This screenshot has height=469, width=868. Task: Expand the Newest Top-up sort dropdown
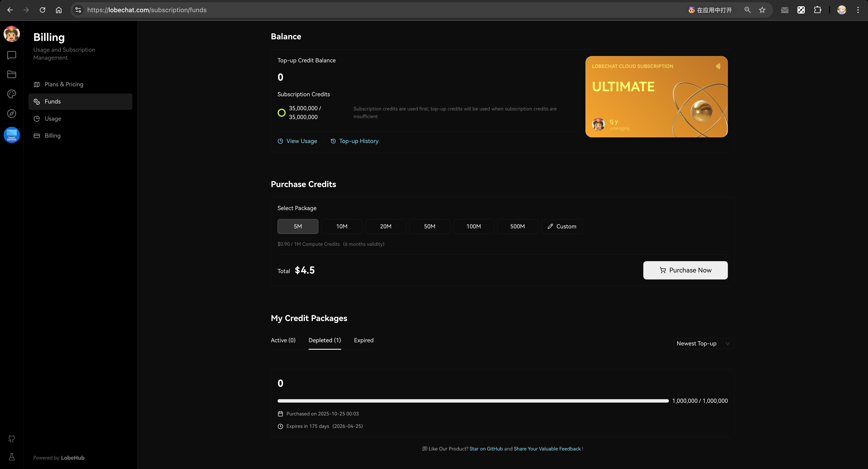pos(703,343)
